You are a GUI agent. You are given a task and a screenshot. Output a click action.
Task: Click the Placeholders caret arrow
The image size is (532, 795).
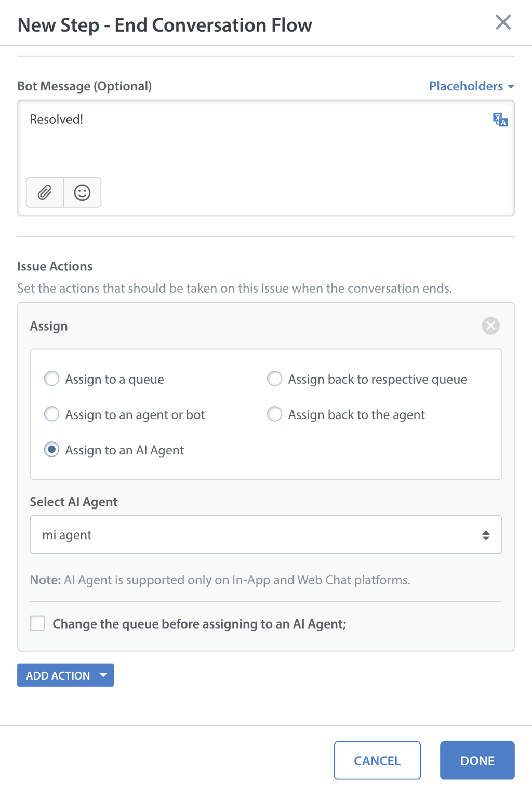click(x=511, y=87)
